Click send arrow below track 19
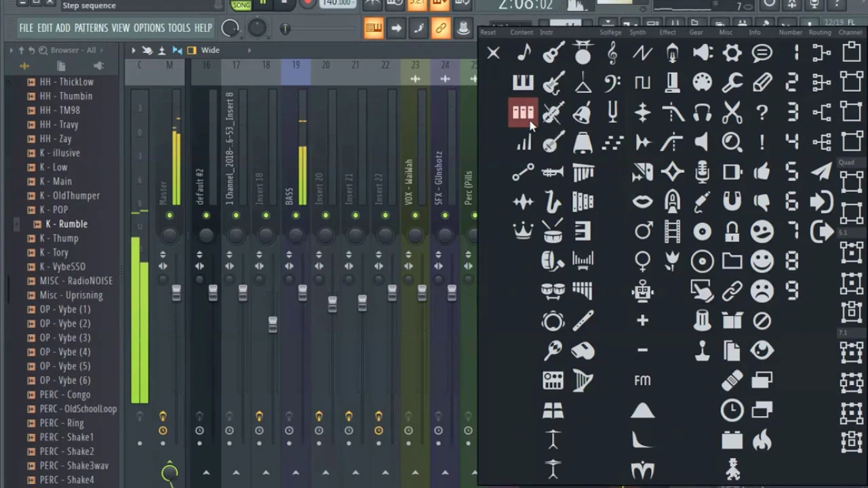The image size is (868, 488). tap(296, 472)
